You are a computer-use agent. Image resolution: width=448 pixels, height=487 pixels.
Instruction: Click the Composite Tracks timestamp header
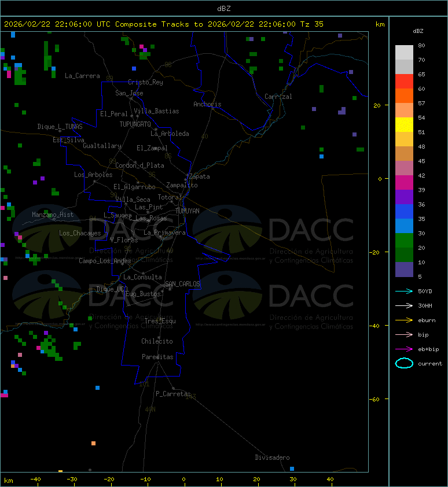(164, 24)
